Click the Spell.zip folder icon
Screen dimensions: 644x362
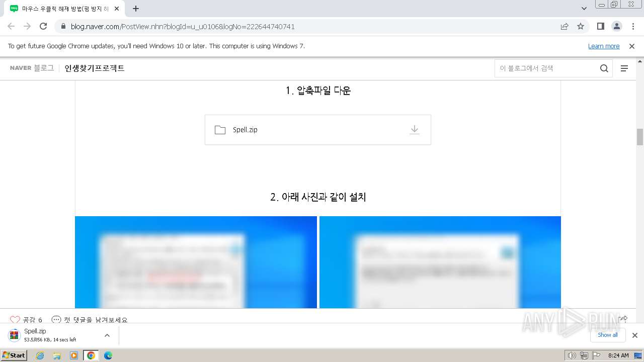[x=220, y=130]
